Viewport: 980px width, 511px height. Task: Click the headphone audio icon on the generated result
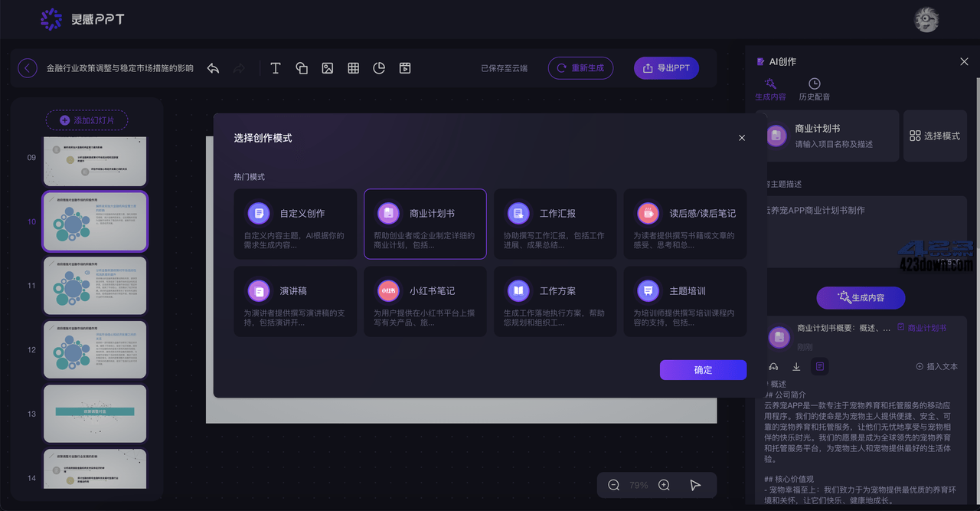pyautogui.click(x=774, y=366)
